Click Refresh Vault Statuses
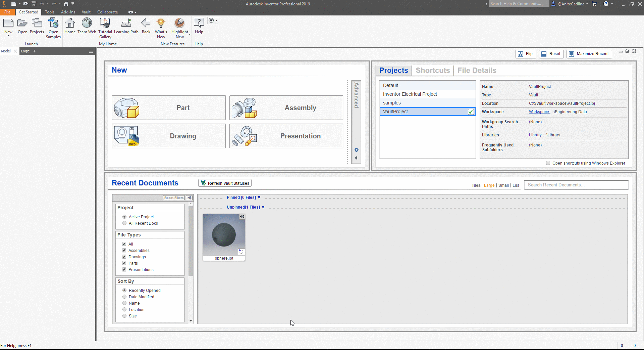Viewport: 644px width, 350px height. click(x=224, y=183)
